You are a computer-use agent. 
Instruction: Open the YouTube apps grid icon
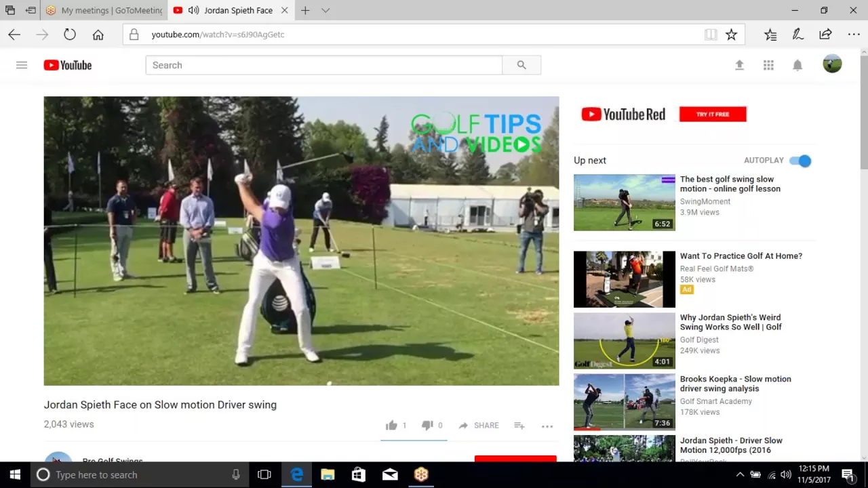click(768, 65)
